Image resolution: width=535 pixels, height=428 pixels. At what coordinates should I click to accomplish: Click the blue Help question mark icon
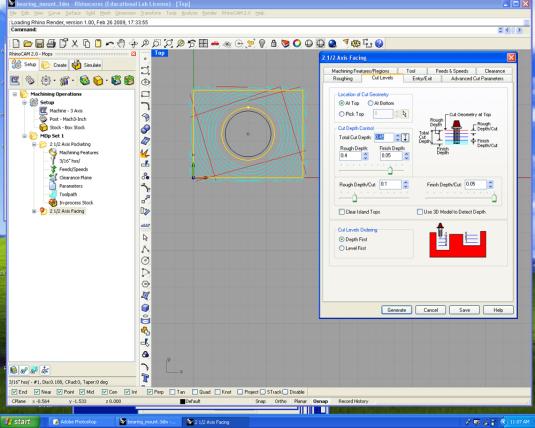click(x=379, y=43)
